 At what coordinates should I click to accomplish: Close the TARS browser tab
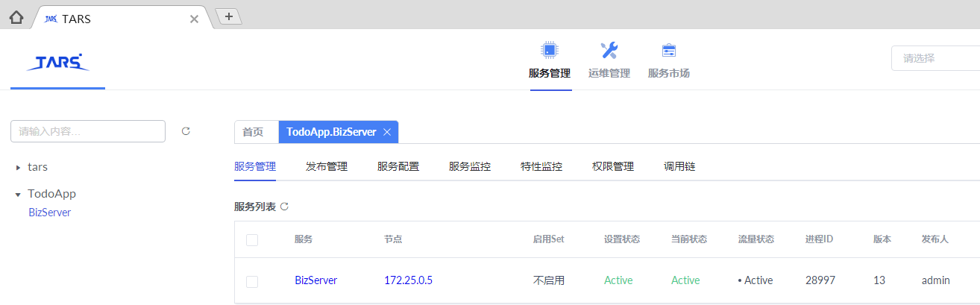tap(194, 19)
